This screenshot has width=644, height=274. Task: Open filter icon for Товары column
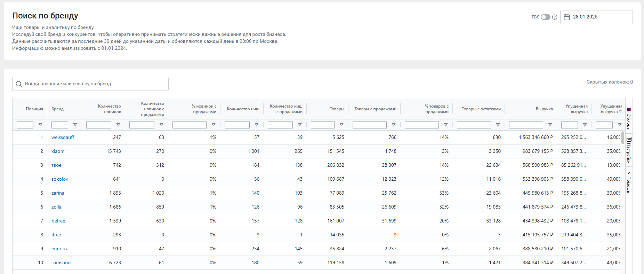[x=341, y=125]
